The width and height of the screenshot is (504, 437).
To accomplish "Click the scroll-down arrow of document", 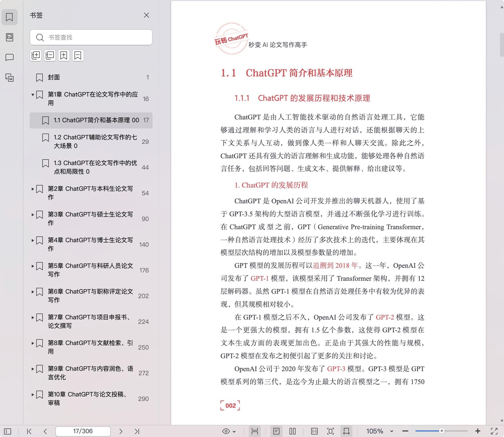I will [x=501, y=421].
